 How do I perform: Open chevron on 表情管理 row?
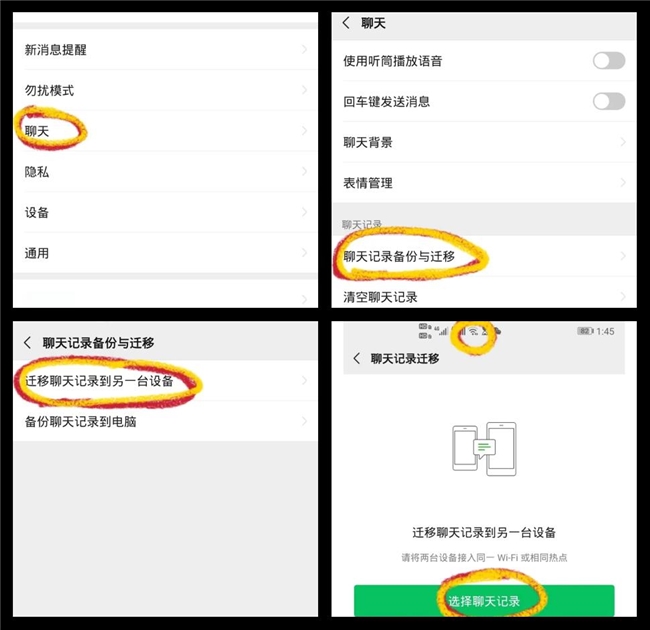point(623,182)
